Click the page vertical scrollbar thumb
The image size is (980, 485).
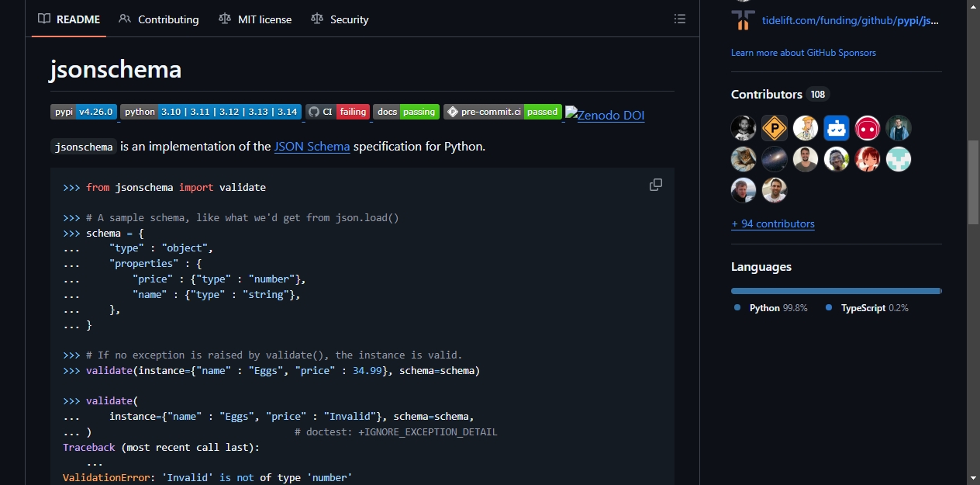(x=973, y=183)
